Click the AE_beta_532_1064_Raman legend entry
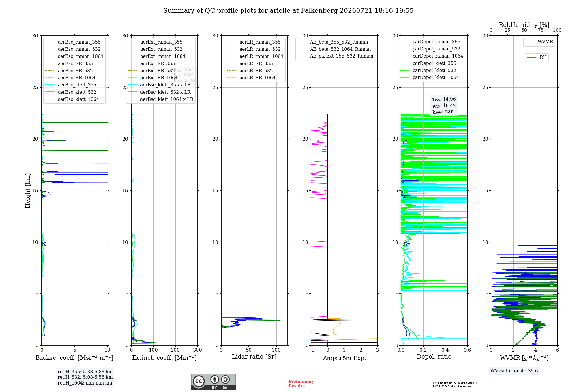The height and width of the screenshot is (392, 577). (334, 49)
